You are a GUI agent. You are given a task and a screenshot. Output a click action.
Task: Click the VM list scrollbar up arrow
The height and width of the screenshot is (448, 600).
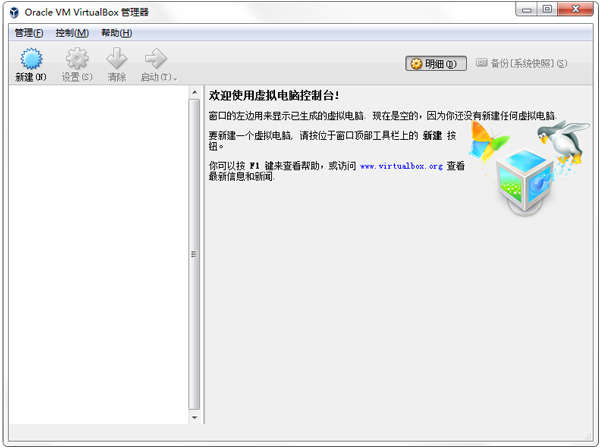[194, 92]
